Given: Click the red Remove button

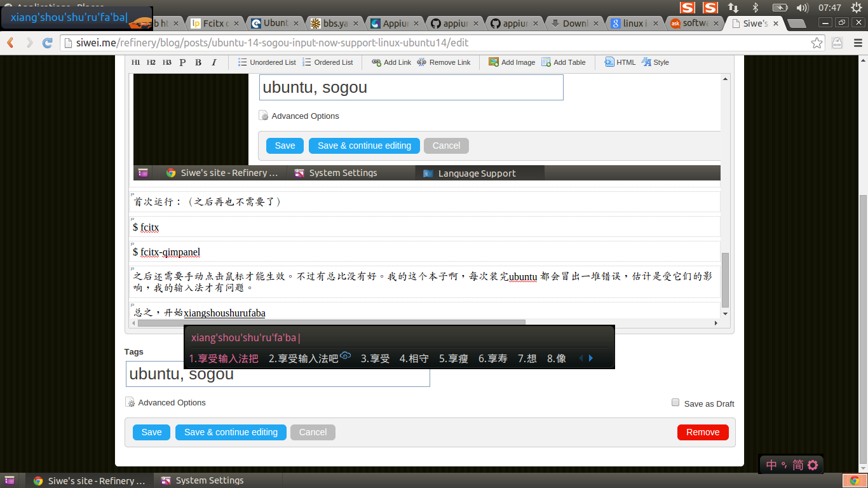Looking at the screenshot, I should pyautogui.click(x=703, y=432).
